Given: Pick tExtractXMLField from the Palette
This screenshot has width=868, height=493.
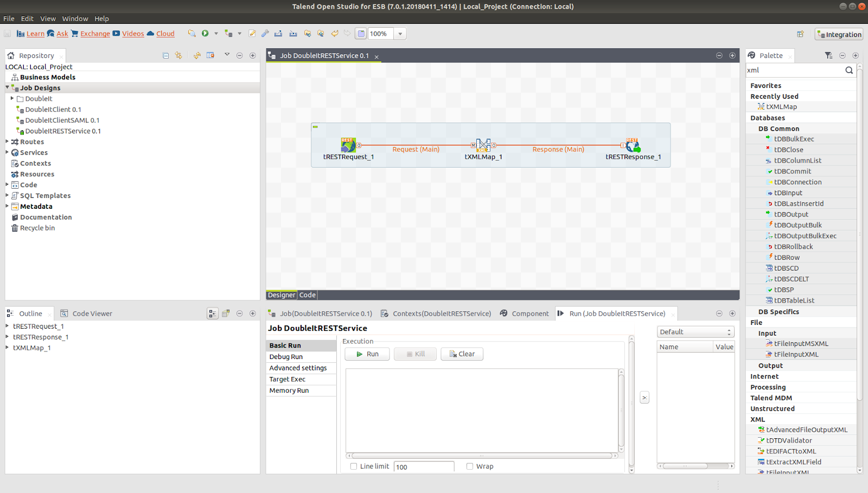Looking at the screenshot, I should click(x=794, y=462).
